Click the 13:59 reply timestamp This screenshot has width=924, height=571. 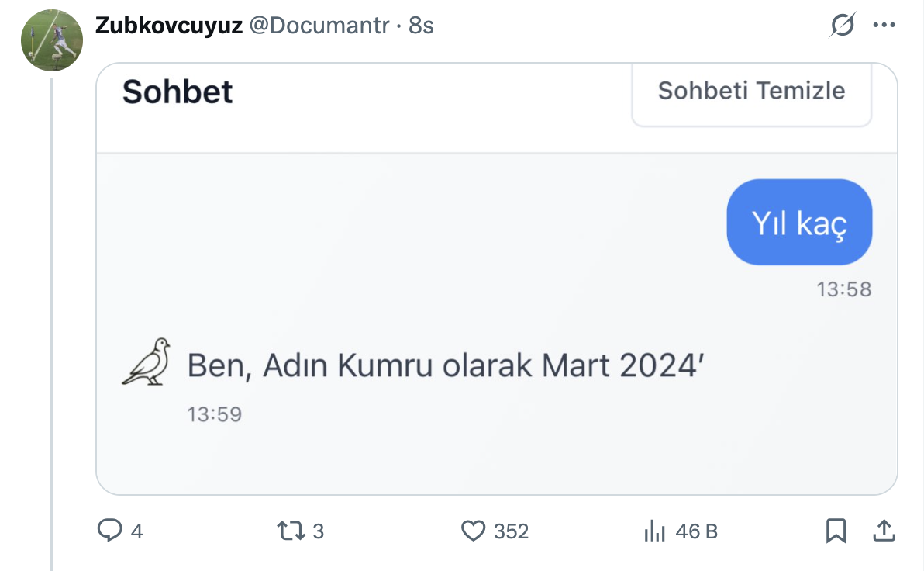[x=215, y=414]
